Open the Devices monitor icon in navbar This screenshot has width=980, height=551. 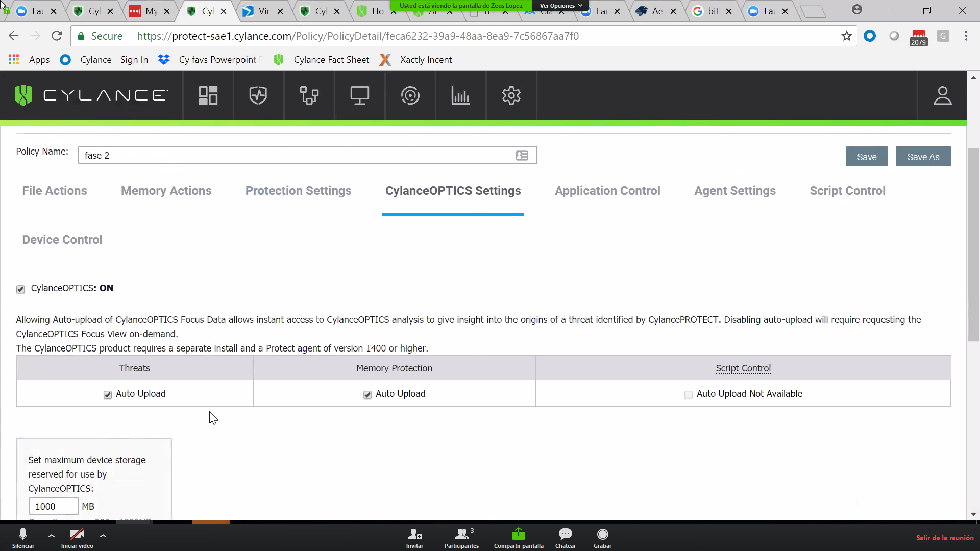(x=359, y=95)
